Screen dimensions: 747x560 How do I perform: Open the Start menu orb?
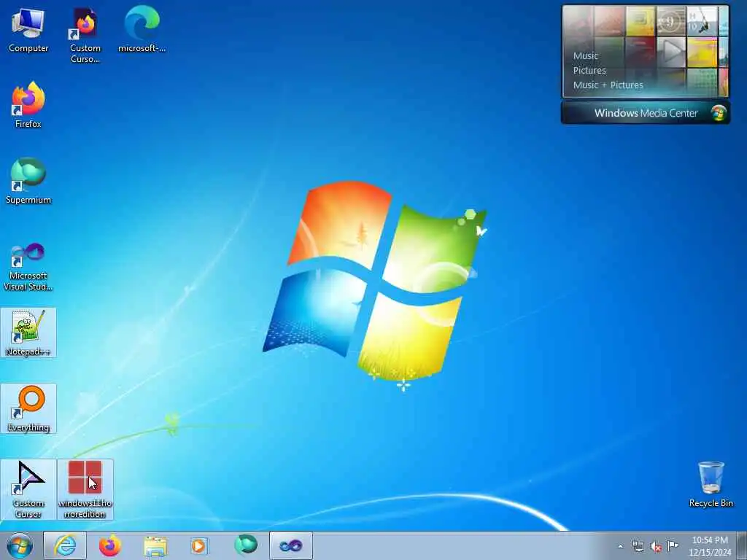pos(20,545)
